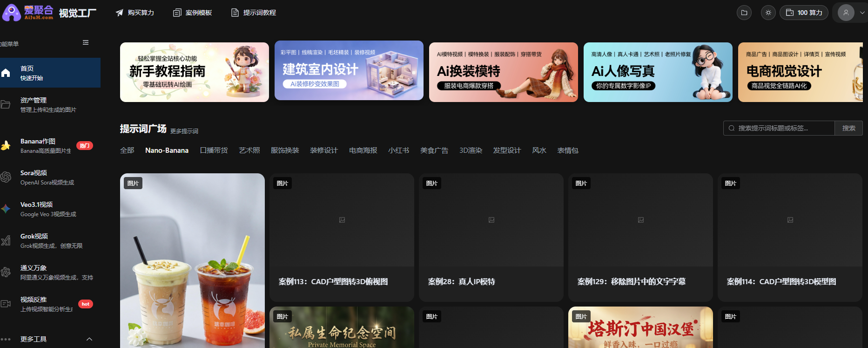The image size is (868, 348).
Task: Collapse the 更多工具 section chevron
Action: [89, 339]
